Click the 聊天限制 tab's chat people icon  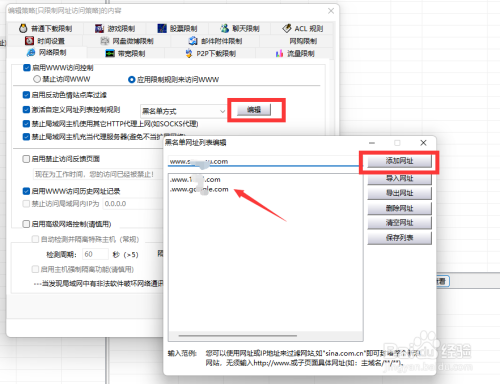point(225,28)
